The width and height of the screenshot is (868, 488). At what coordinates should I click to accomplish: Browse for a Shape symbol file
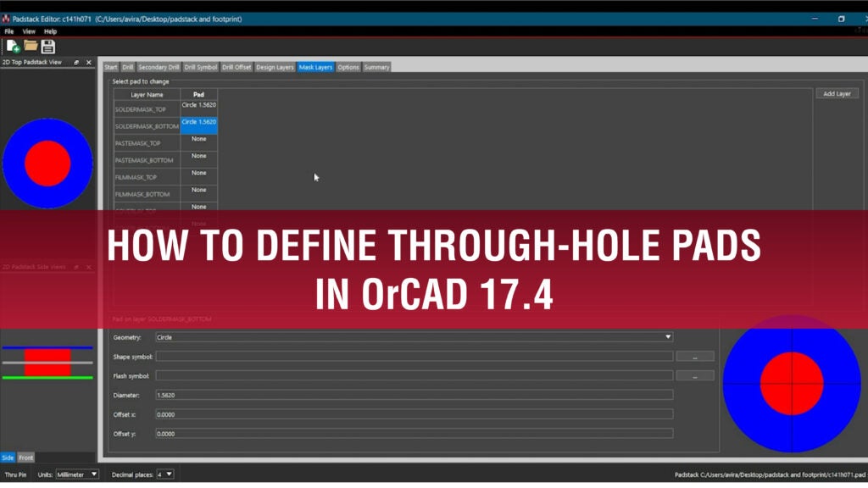(697, 356)
